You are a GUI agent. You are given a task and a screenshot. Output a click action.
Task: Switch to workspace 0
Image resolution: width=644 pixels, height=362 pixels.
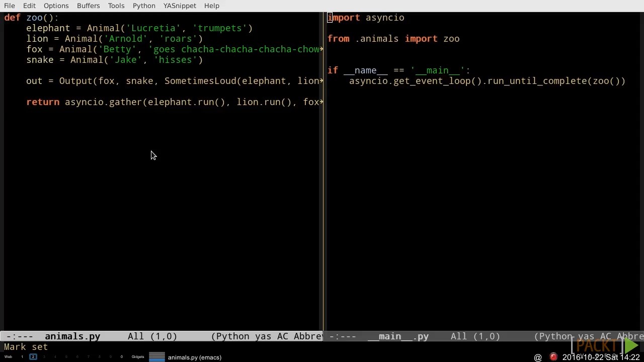pos(121,357)
